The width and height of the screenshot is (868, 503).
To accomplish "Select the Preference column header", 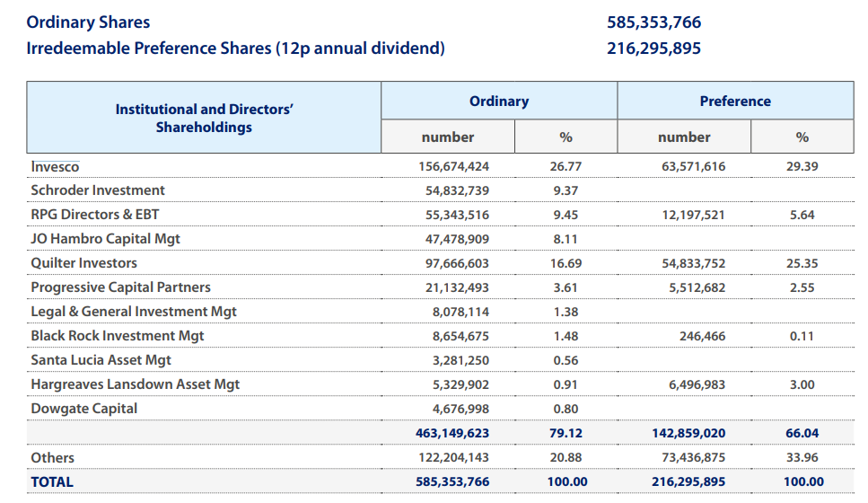I will 734,101.
